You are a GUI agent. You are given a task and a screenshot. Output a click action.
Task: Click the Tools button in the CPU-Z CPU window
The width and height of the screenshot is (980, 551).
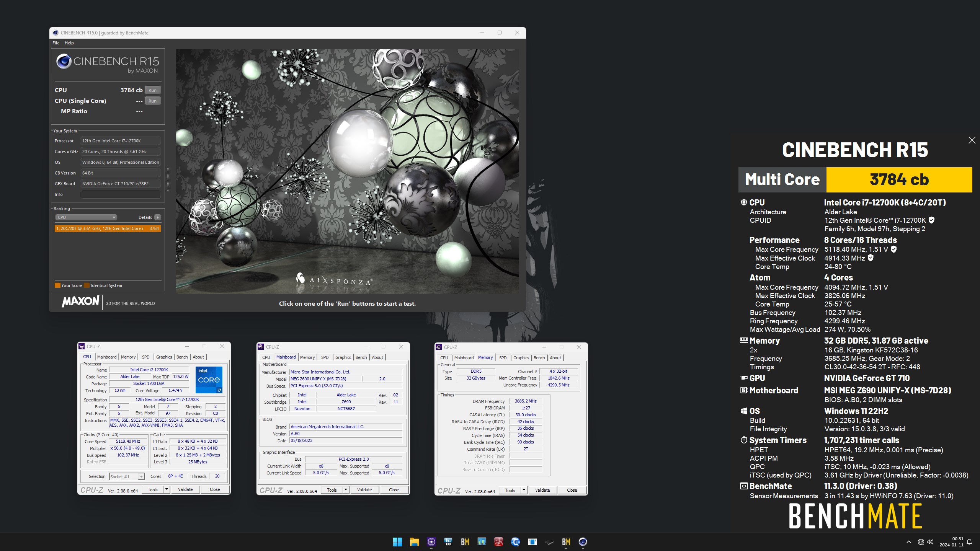[x=153, y=489]
